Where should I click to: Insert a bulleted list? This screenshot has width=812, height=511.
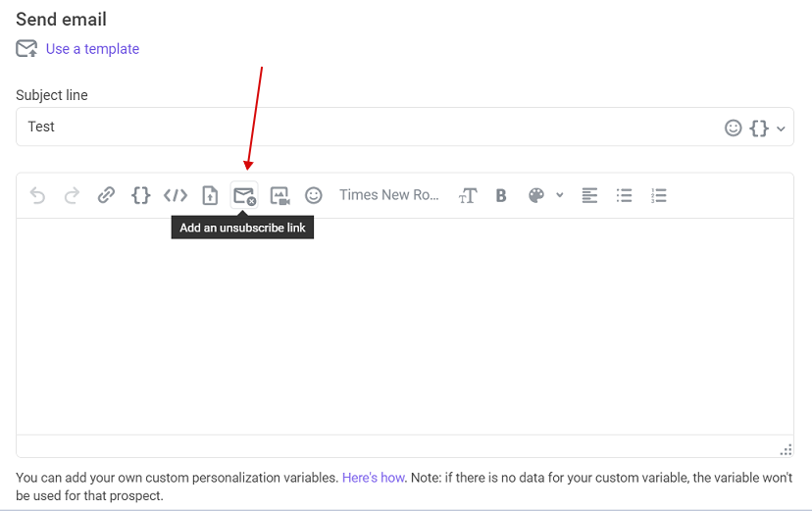tap(624, 195)
